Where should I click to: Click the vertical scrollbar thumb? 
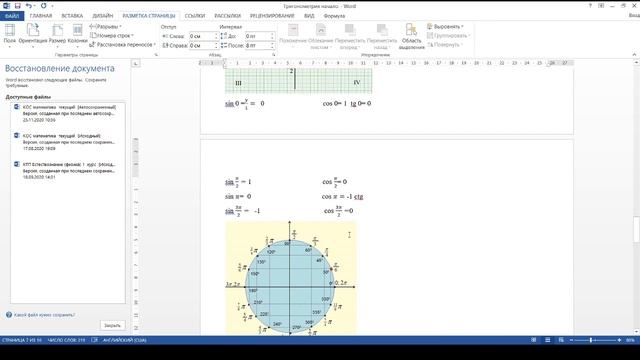(x=636, y=230)
